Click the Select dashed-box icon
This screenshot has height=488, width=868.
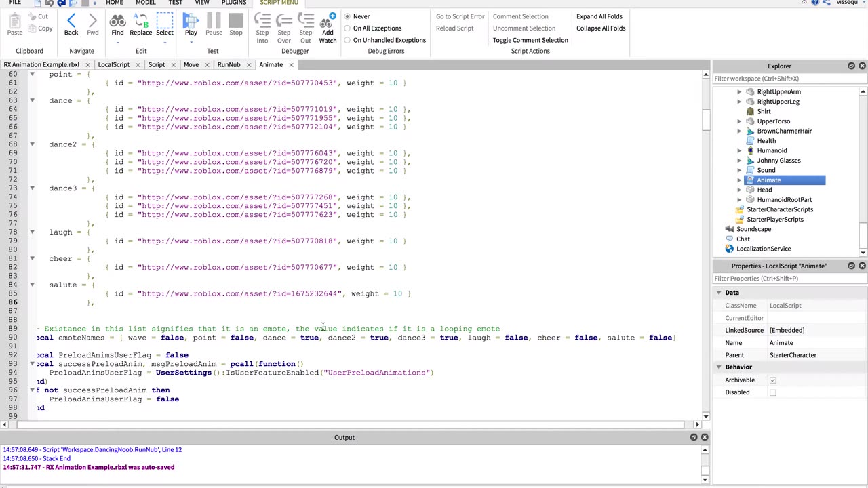pyautogui.click(x=165, y=20)
